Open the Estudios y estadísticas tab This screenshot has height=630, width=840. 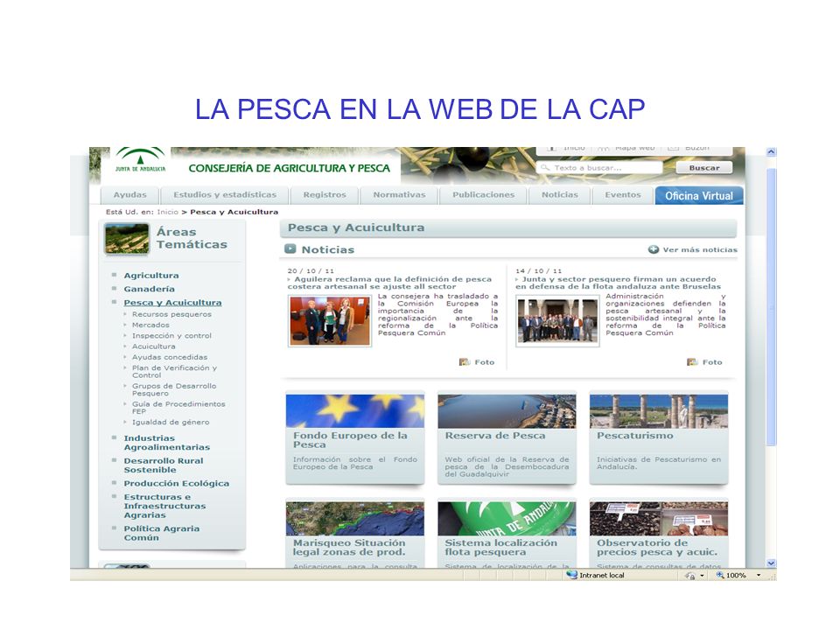225,195
